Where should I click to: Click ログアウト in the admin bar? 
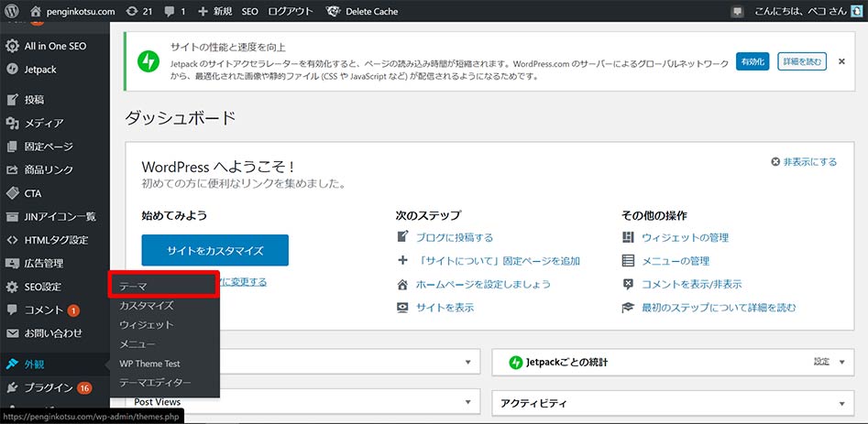pyautogui.click(x=290, y=11)
